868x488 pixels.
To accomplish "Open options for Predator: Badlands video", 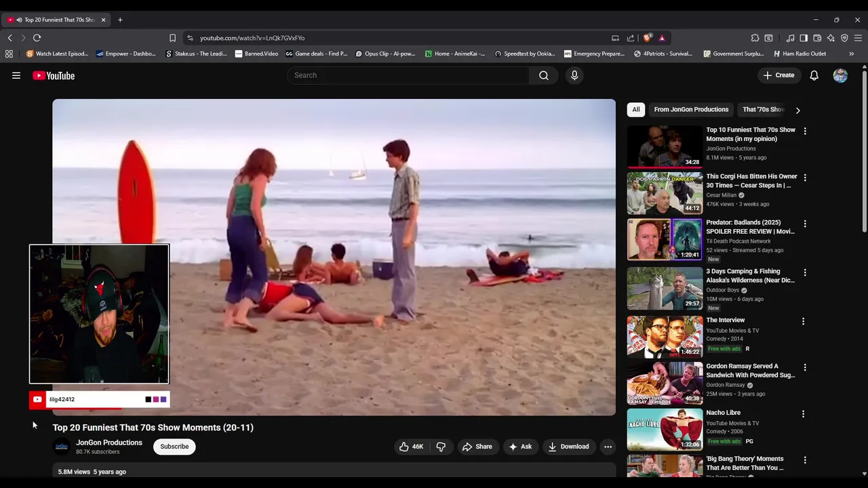I will pos(805,224).
